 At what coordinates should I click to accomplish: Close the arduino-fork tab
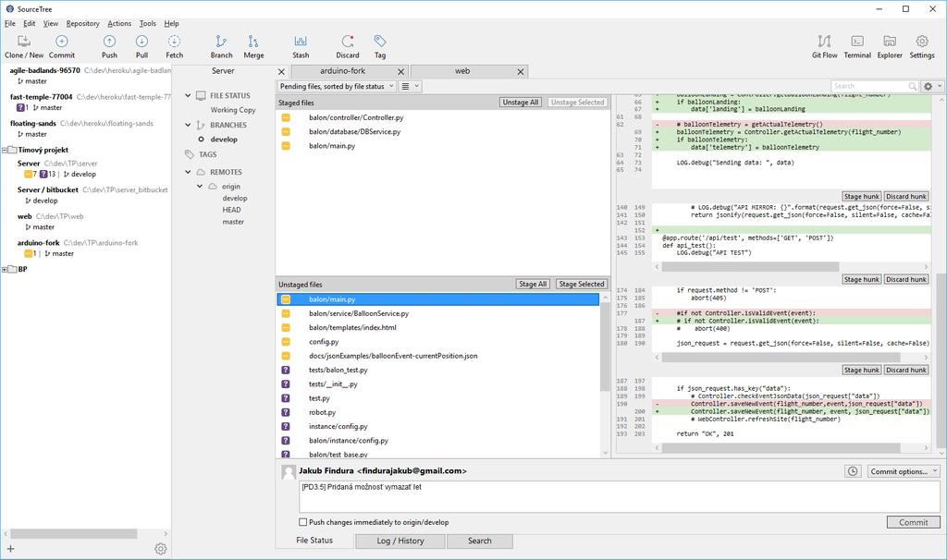pyautogui.click(x=400, y=72)
